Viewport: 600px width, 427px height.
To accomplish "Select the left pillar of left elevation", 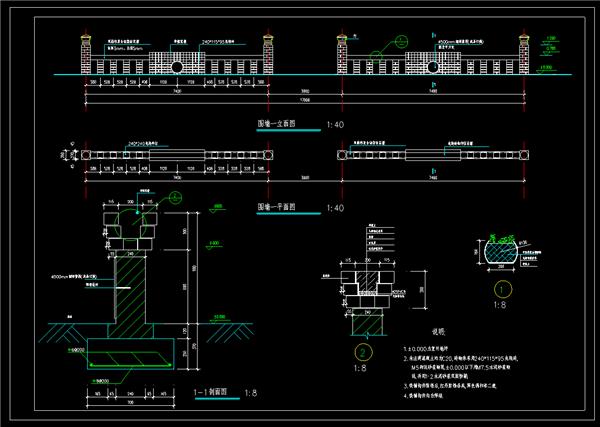I will coord(85,56).
